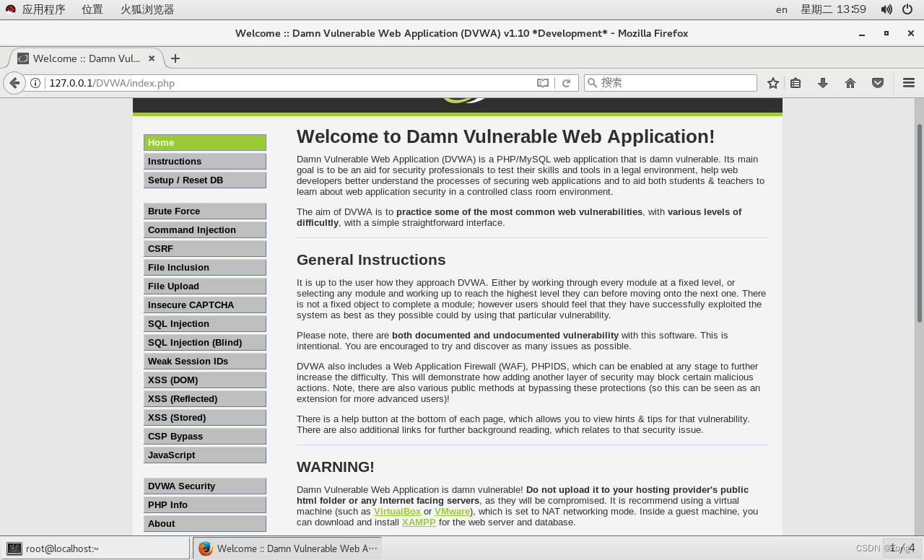Follow the VMware link
The image size is (924, 560).
(x=452, y=512)
